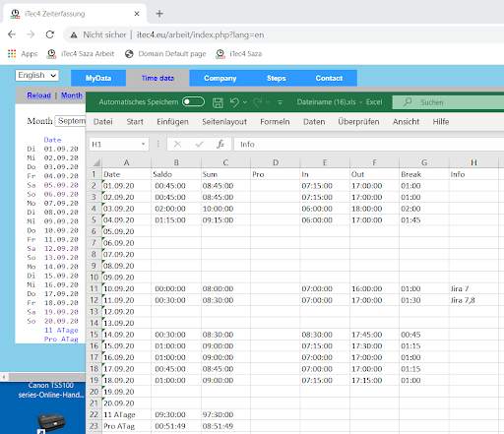Open the English language dropdown
The image size is (504, 434).
tap(36, 75)
